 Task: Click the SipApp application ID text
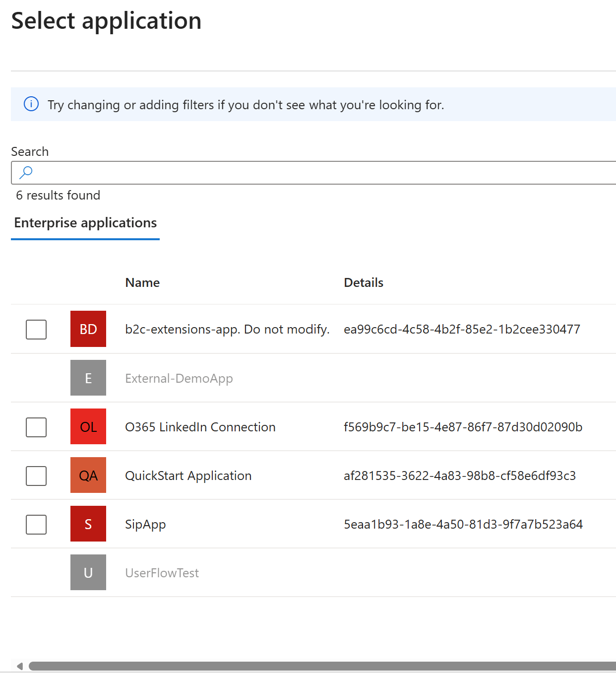463,524
